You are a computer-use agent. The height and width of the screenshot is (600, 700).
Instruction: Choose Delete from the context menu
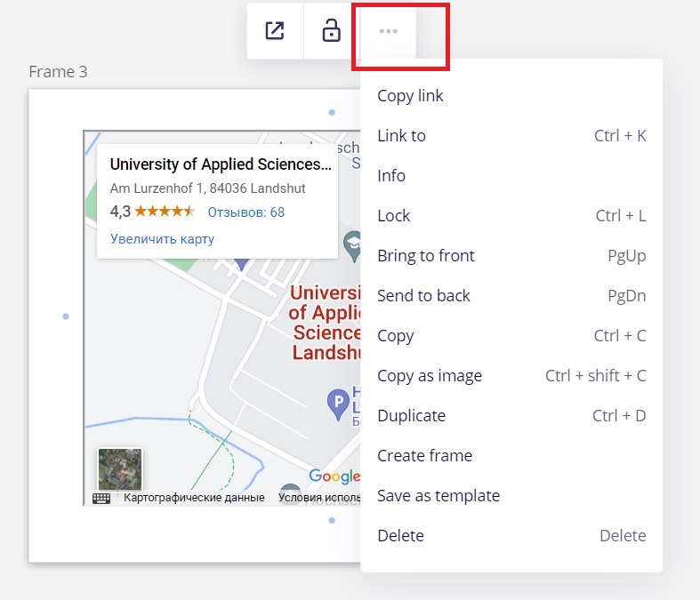(511, 535)
